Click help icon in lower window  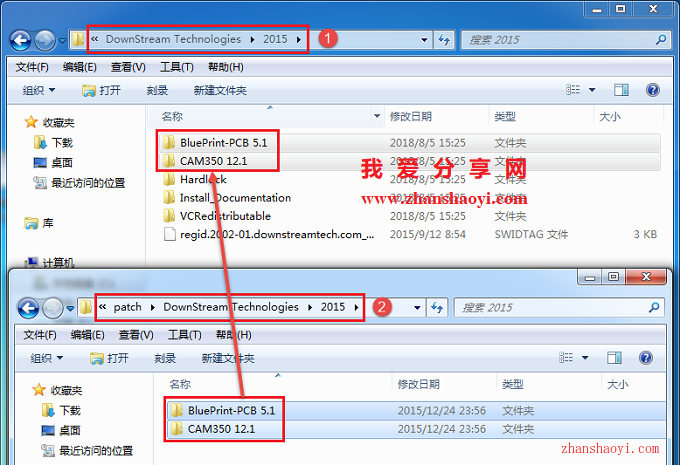click(x=646, y=357)
